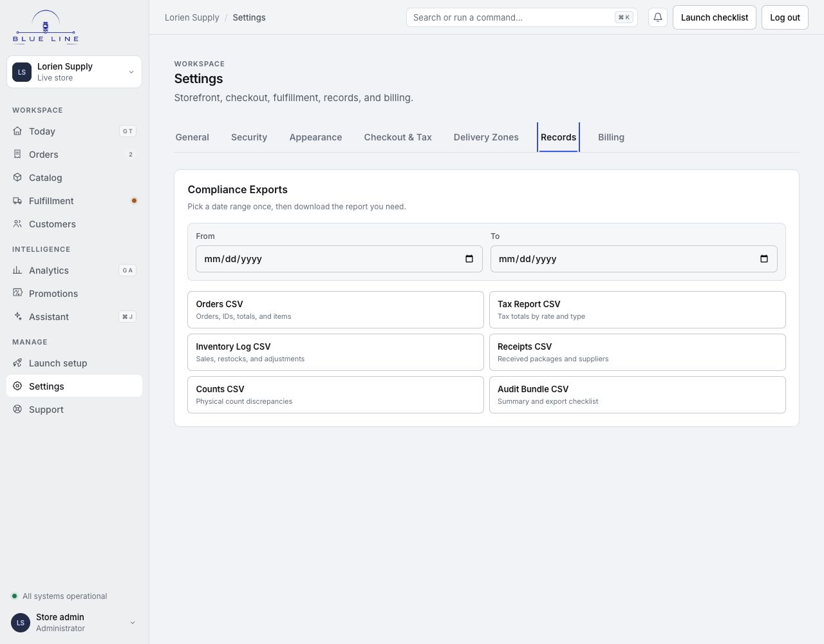Download the Orders CSV export
Viewport: 824px width, 644px height.
pyautogui.click(x=335, y=310)
